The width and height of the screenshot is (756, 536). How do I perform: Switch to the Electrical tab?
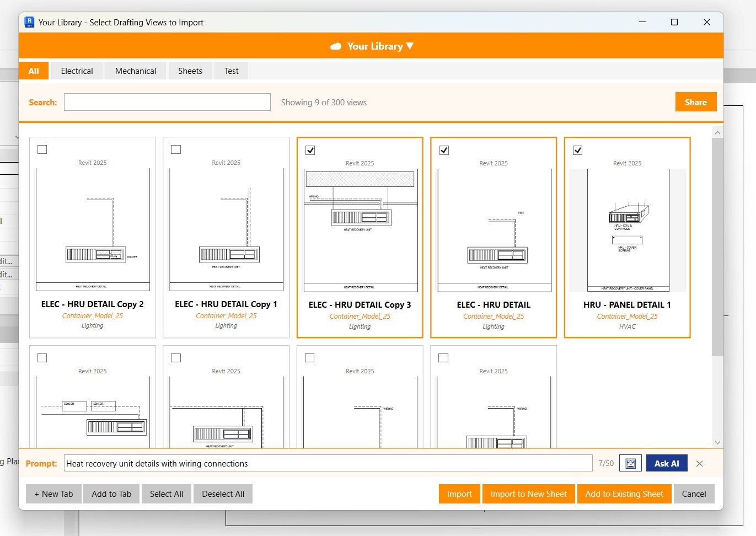(x=77, y=71)
